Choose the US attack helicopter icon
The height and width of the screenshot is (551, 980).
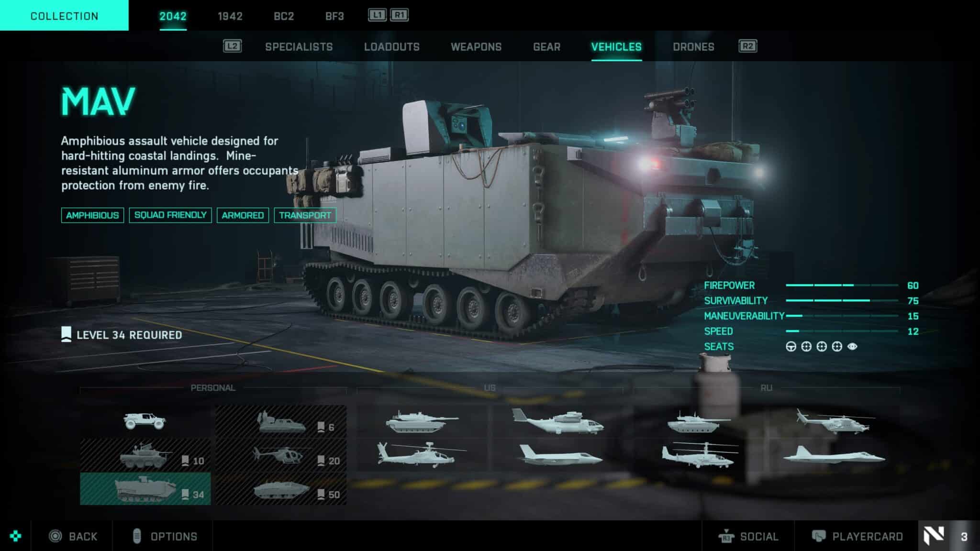click(422, 455)
